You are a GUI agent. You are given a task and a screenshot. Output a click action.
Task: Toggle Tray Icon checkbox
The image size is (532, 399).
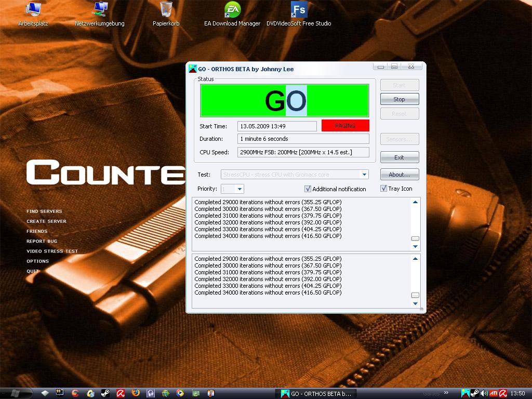tap(384, 188)
